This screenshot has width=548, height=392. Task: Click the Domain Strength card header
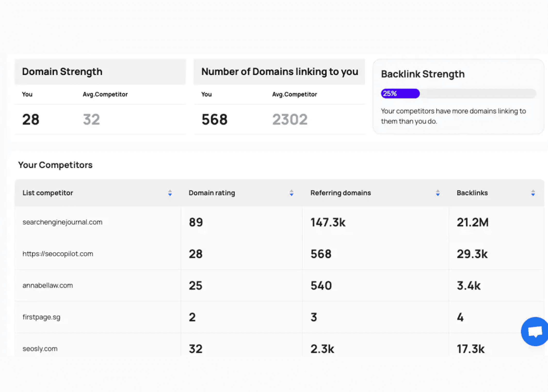[x=62, y=72]
